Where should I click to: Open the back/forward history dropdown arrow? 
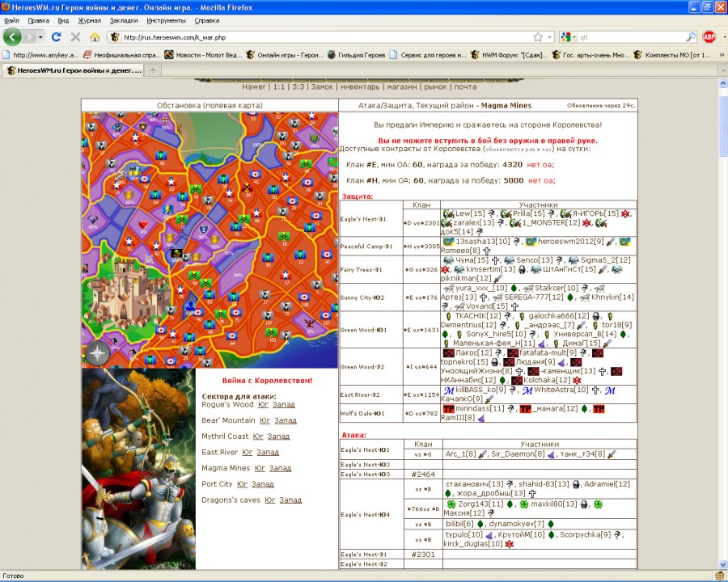pyautogui.click(x=41, y=36)
